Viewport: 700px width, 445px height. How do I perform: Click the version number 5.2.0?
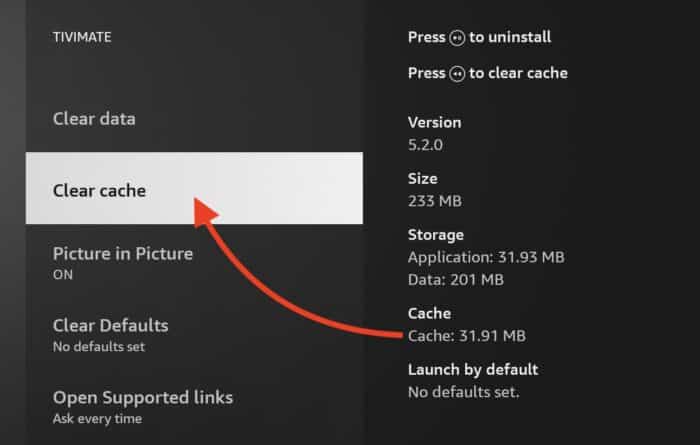pyautogui.click(x=425, y=143)
